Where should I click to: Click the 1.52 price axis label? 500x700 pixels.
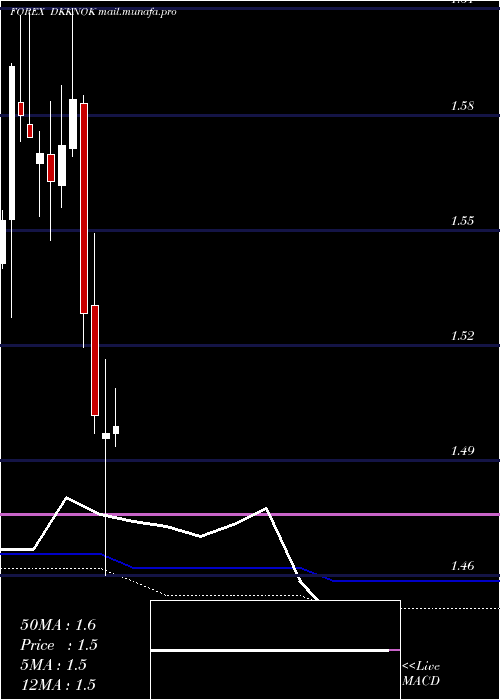coord(462,335)
